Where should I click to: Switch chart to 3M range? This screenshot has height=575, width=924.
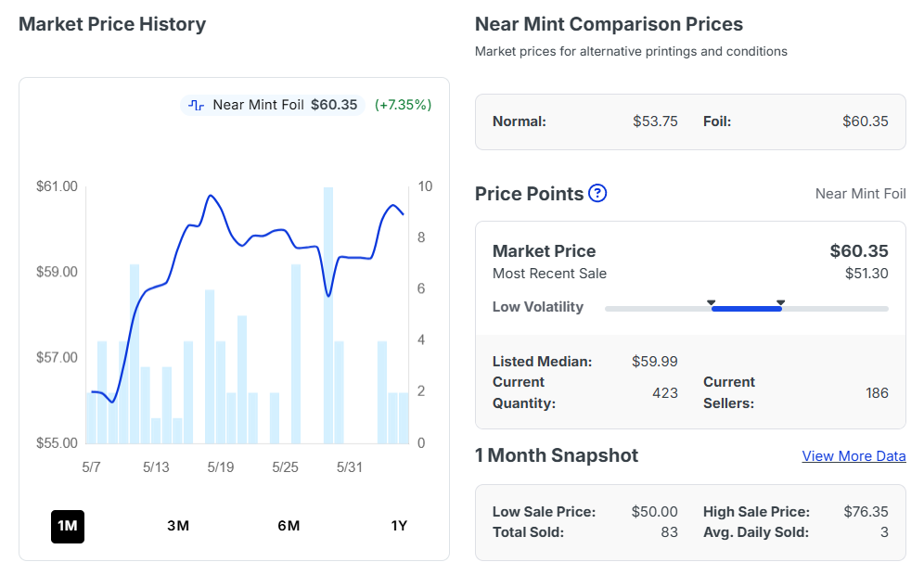click(x=178, y=526)
